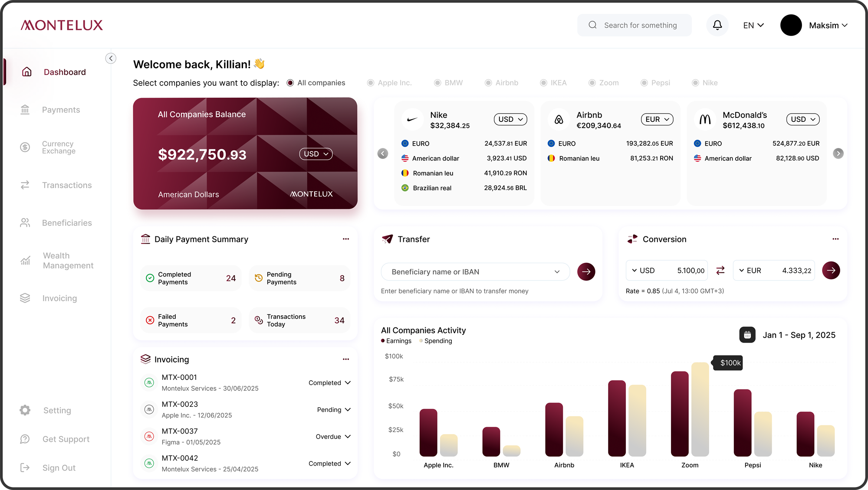
Task: Click the Completed Payments checkmark icon
Action: pyautogui.click(x=150, y=278)
